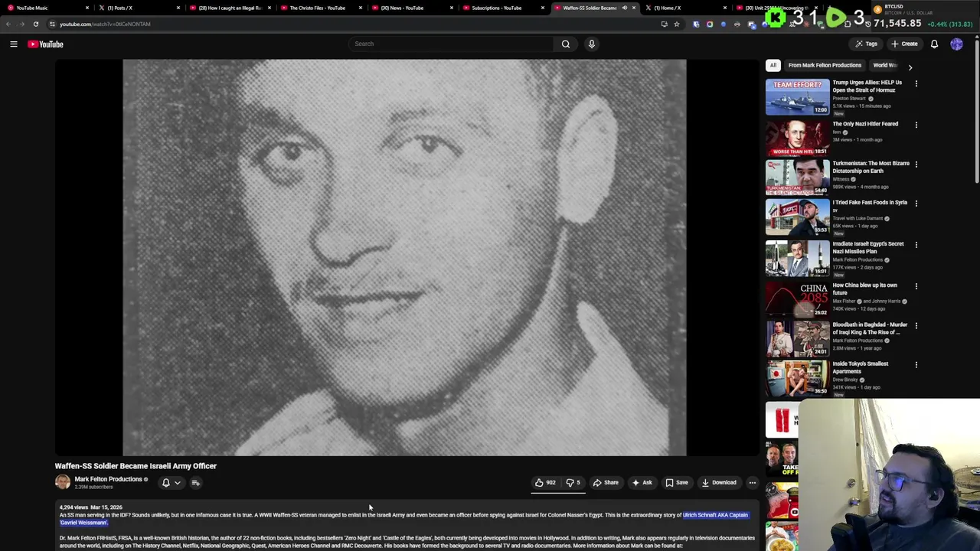Open Irradiate Israel! Egypt's Secret video title
Viewport: 980px width, 551px height.
868,247
